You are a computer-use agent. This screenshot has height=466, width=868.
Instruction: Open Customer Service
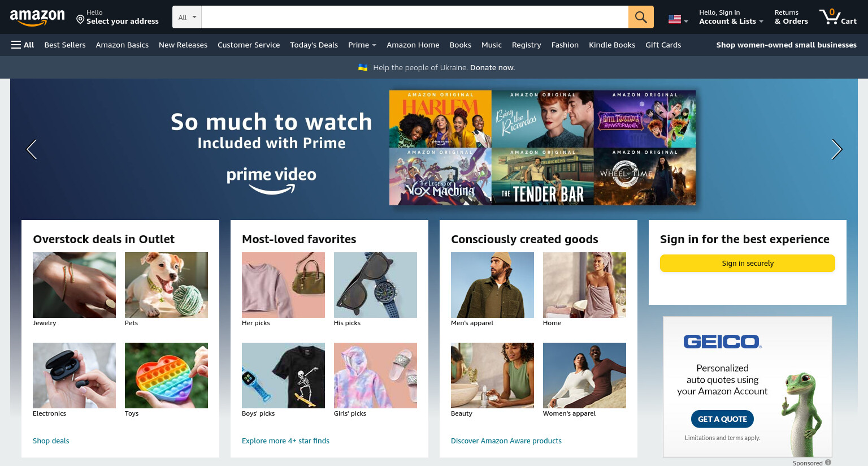[x=249, y=45]
